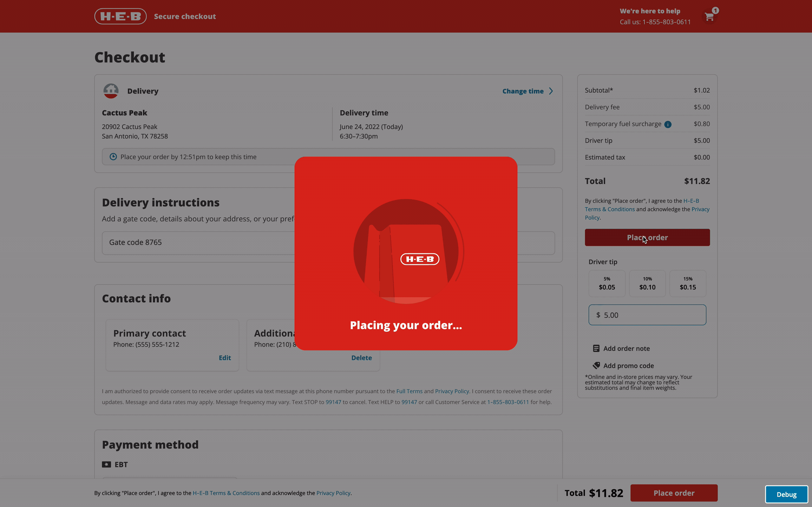Expand Change time with its chevron

coord(551,91)
